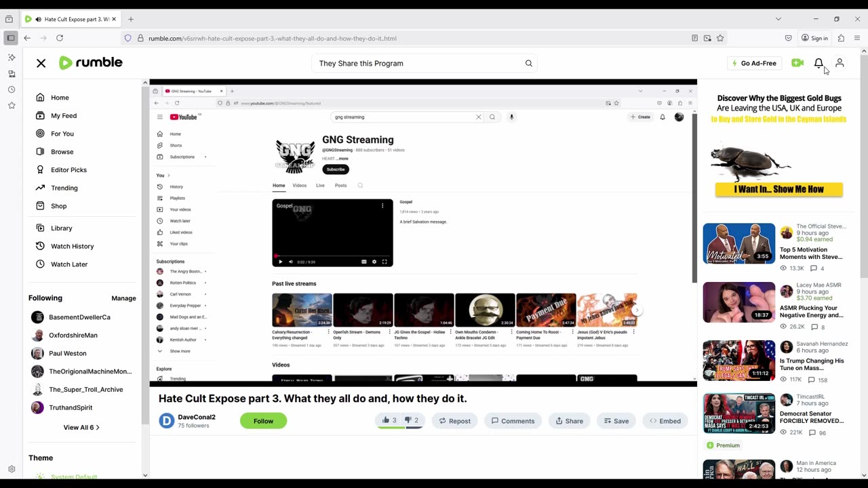Image resolution: width=868 pixels, height=488 pixels.
Task: Click the Shop icon in the sidebar
Action: 40,206
